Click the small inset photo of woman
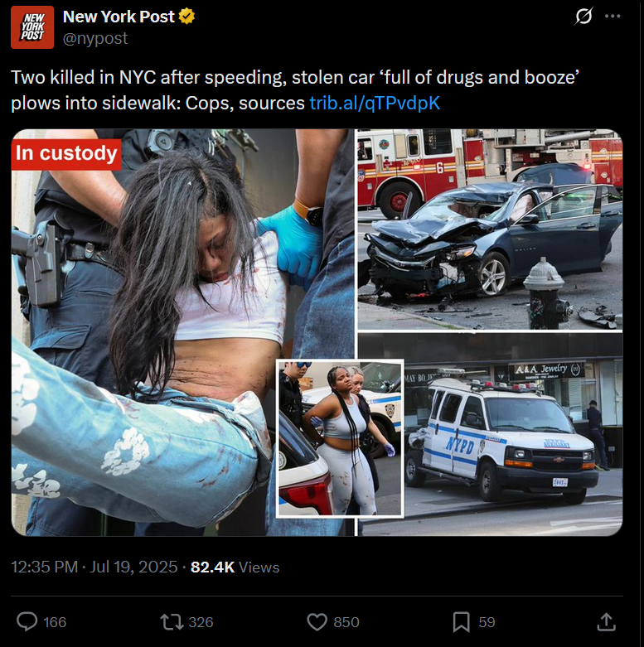This screenshot has height=647, width=644. coord(340,438)
